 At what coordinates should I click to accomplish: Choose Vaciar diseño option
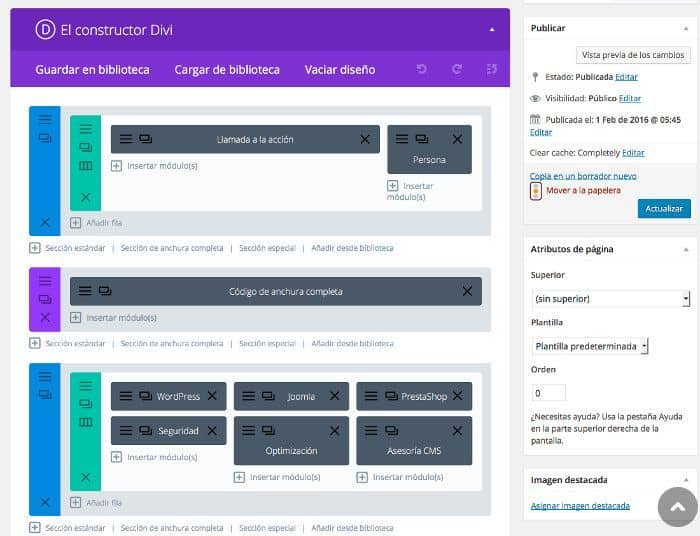(x=340, y=70)
